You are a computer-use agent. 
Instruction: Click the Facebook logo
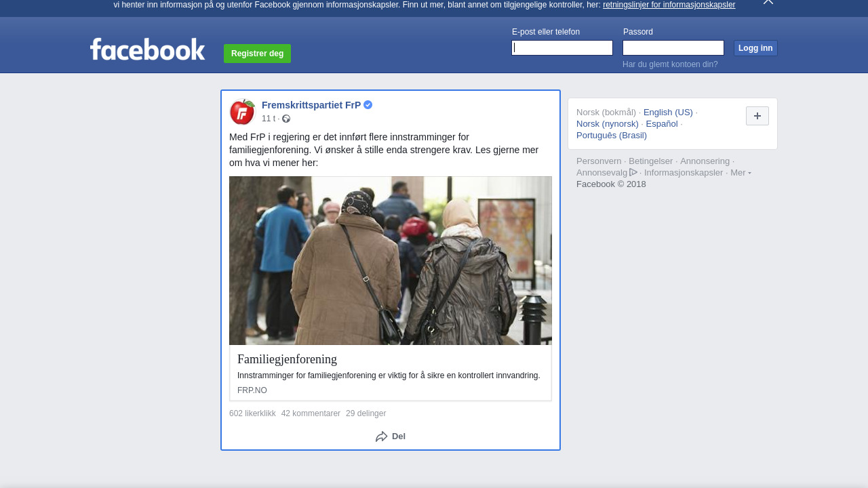pyautogui.click(x=147, y=49)
